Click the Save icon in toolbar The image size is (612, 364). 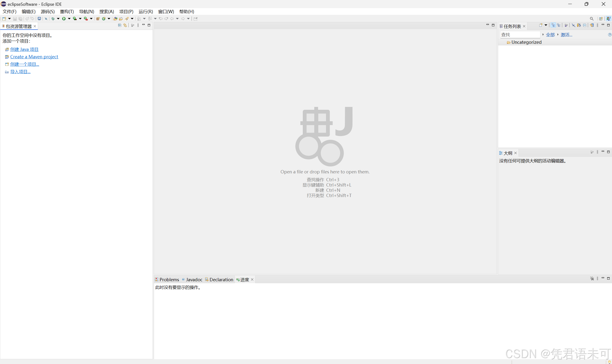click(x=15, y=19)
